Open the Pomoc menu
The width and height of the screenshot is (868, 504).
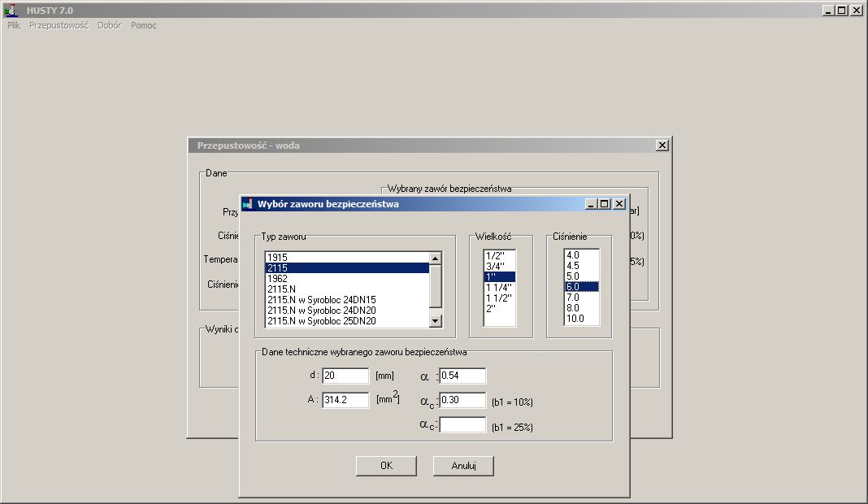(144, 25)
